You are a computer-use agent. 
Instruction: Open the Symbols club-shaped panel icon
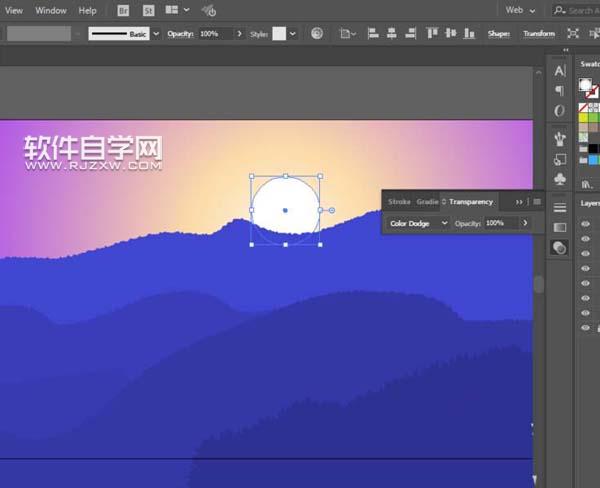(560, 179)
